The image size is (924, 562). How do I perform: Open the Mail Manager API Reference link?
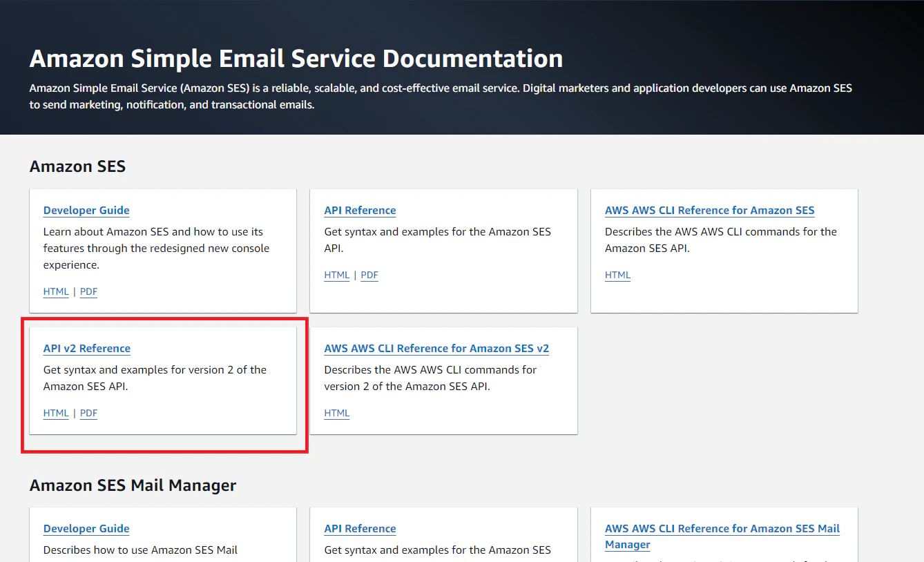click(x=360, y=529)
